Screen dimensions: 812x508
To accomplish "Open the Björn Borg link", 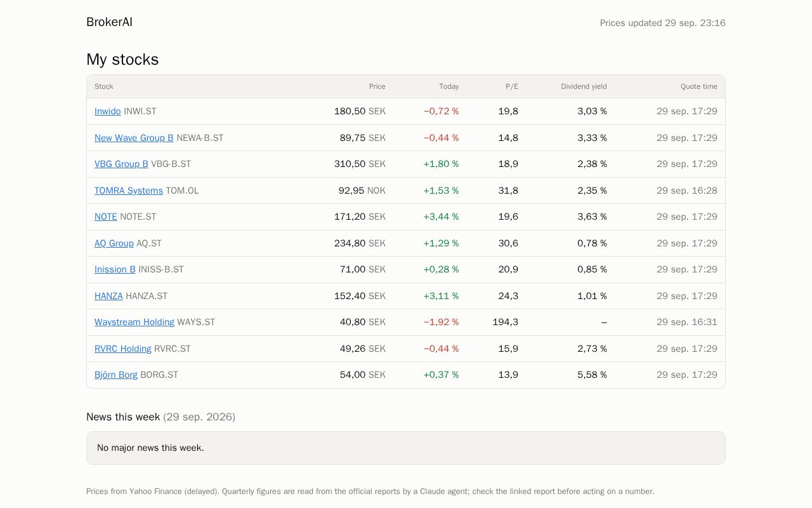I will [x=116, y=375].
